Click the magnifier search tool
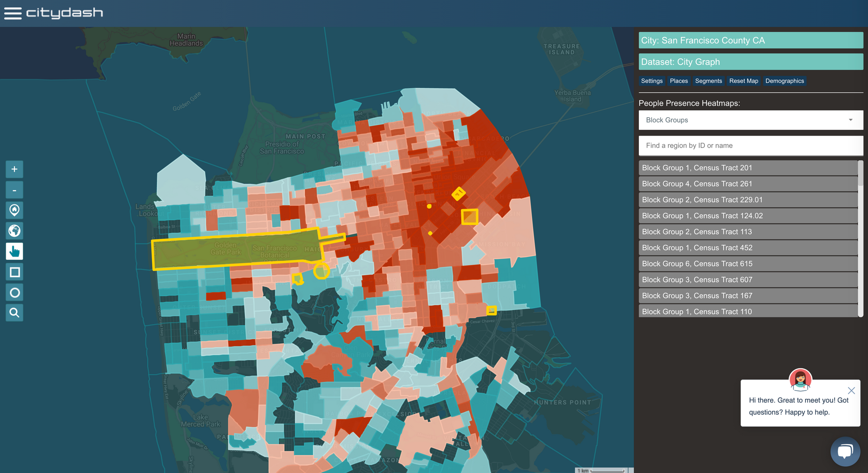Image resolution: width=868 pixels, height=473 pixels. [14, 313]
